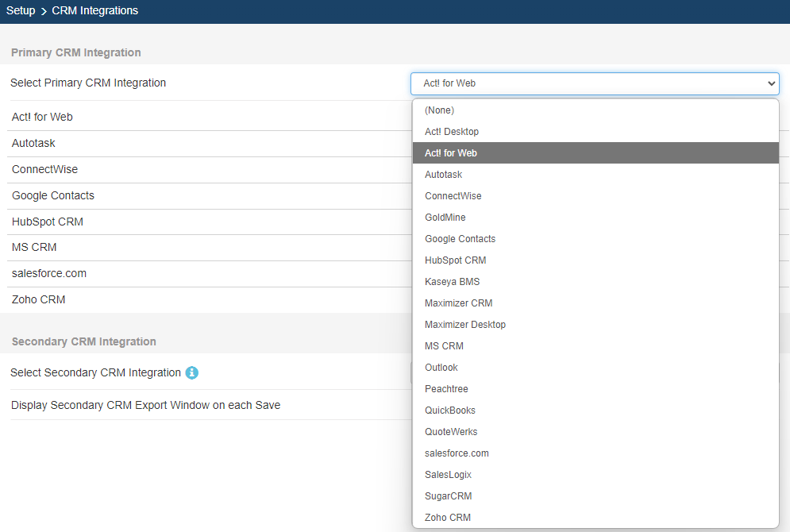Go to Setup in the breadcrumb

tap(21, 10)
